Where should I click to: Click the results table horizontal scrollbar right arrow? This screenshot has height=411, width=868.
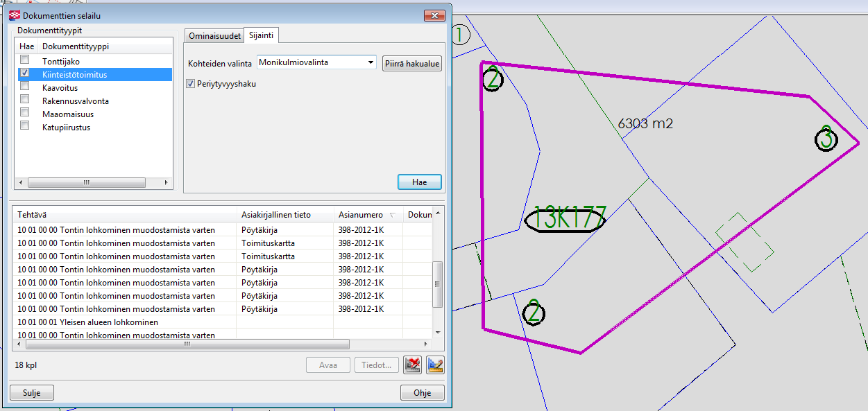(426, 344)
